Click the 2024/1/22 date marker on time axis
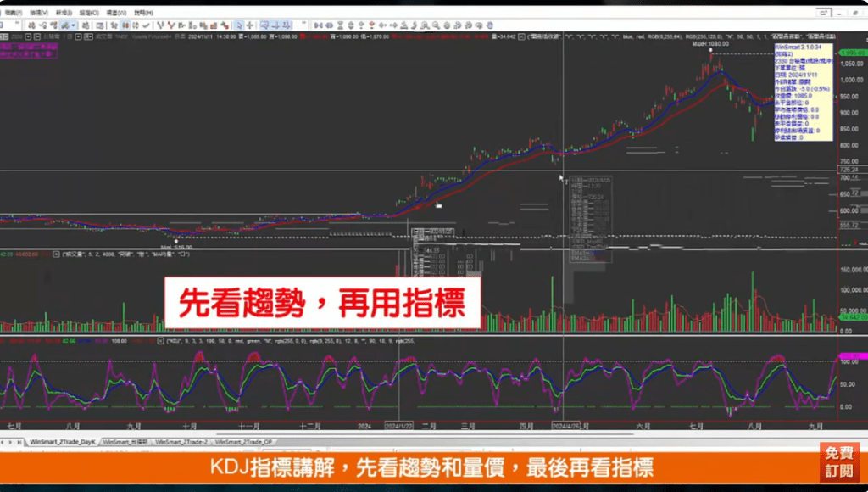This screenshot has width=868, height=492. [x=398, y=426]
